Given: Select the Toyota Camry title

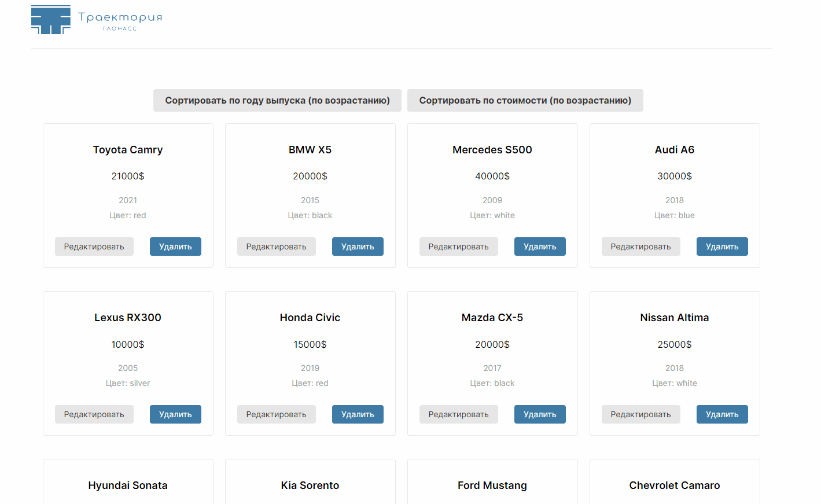Looking at the screenshot, I should point(128,150).
